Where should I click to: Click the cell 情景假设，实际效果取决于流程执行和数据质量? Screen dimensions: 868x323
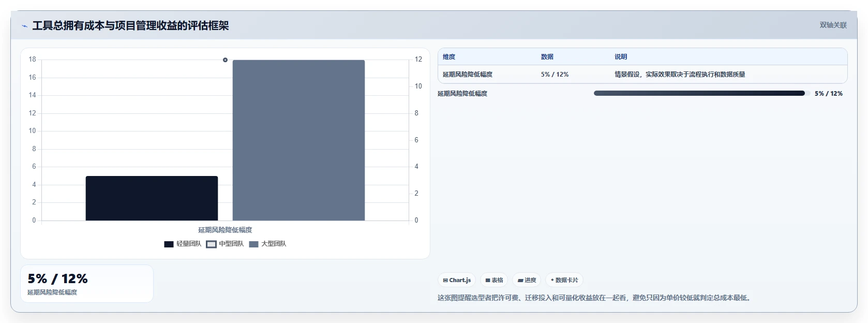680,75
